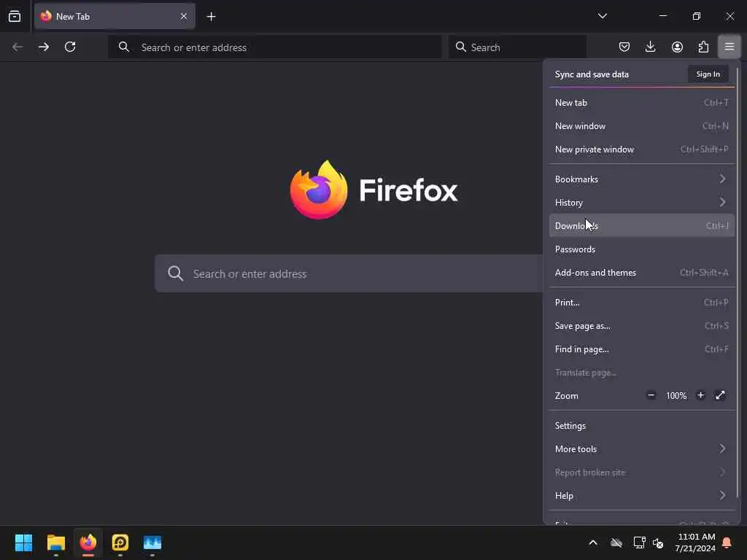The width and height of the screenshot is (747, 560).
Task: Expand the History submenu
Action: coord(642,203)
